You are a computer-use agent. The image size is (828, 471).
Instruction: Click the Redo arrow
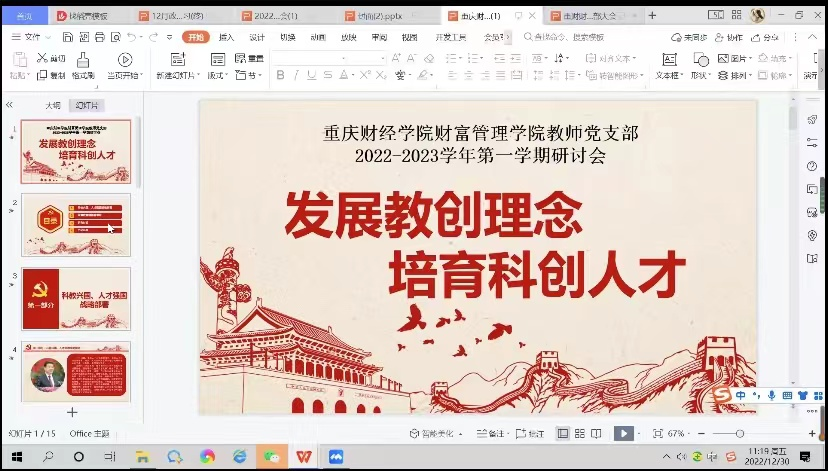click(153, 37)
